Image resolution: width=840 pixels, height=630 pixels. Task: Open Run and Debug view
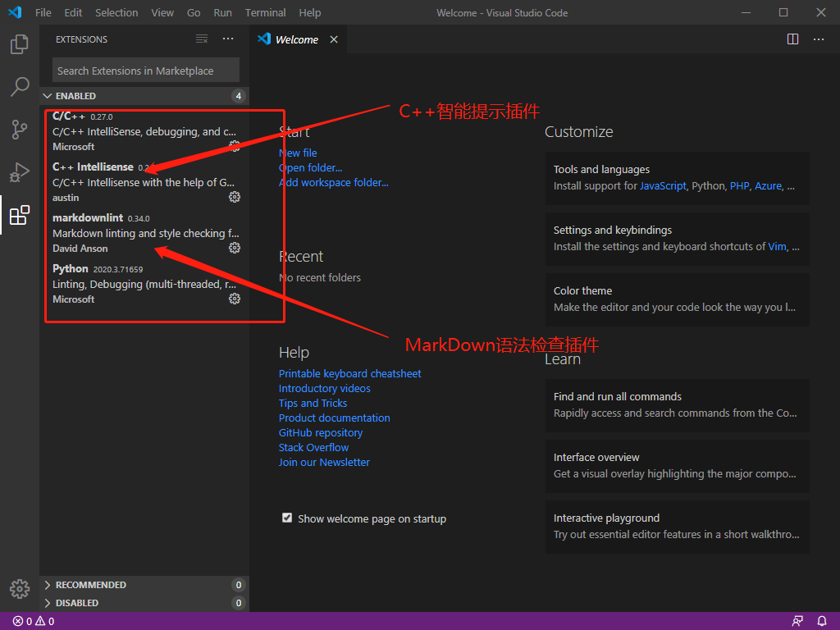coord(20,172)
